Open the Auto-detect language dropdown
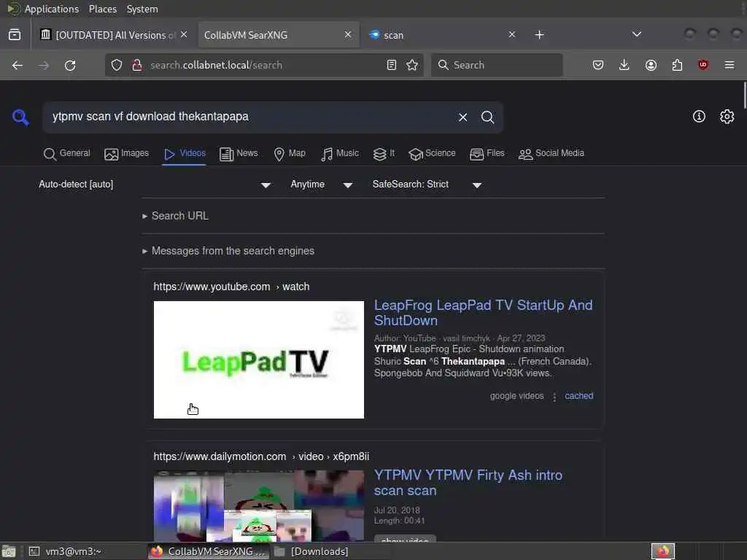 [x=155, y=184]
